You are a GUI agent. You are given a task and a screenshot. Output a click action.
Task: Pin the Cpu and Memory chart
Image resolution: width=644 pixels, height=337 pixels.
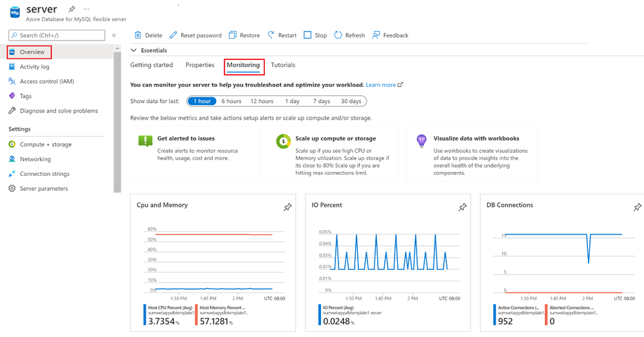click(288, 207)
